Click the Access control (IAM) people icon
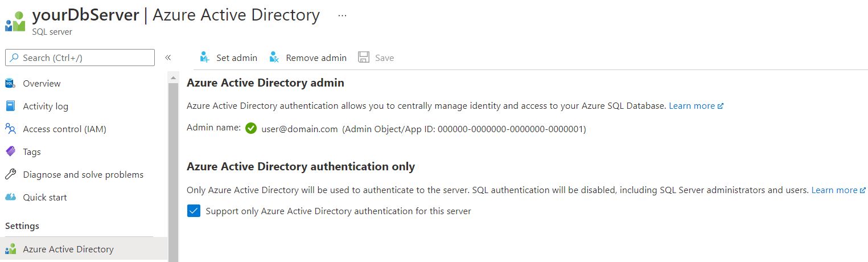The image size is (868, 262). click(10, 129)
